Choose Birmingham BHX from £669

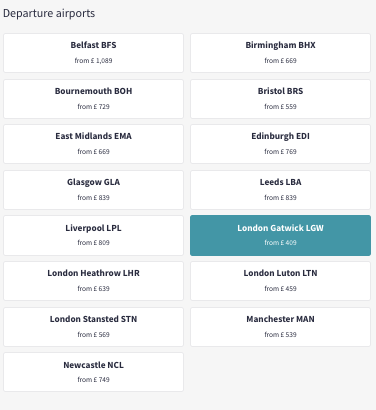(x=280, y=53)
